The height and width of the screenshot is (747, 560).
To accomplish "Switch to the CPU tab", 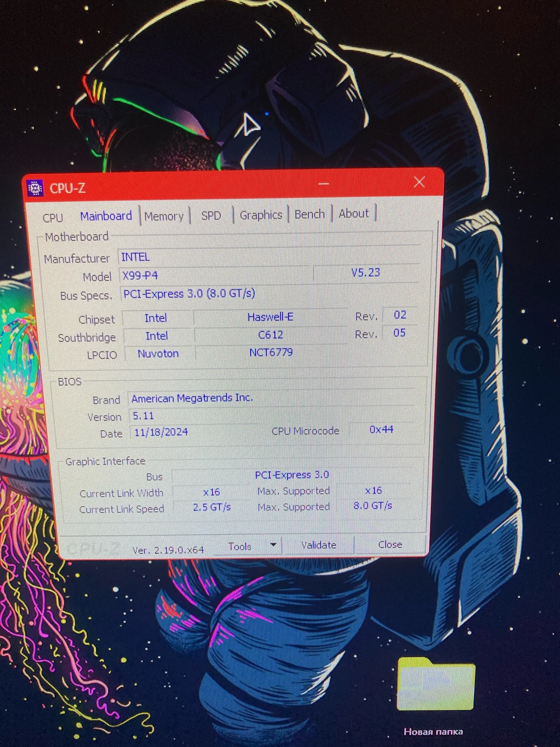I will pyautogui.click(x=53, y=217).
